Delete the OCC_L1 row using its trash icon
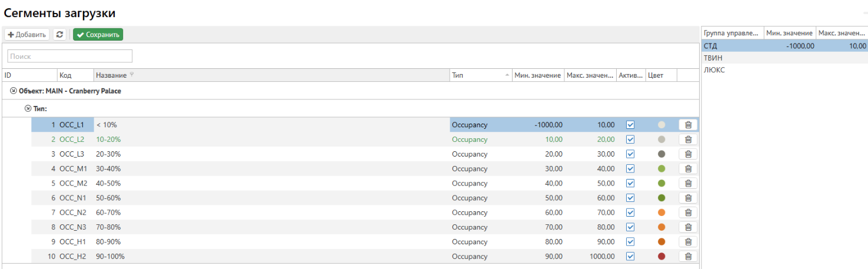Viewport: 868px width, 269px height. point(688,125)
